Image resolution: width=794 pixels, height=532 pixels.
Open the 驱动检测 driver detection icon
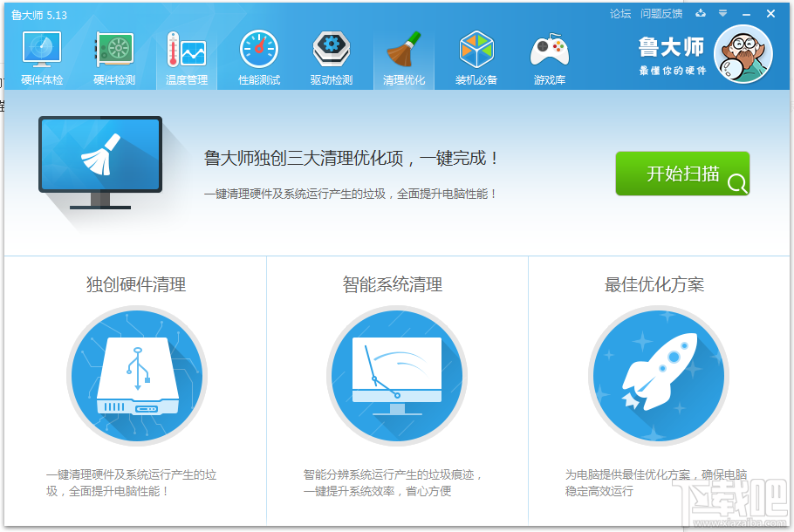pyautogui.click(x=332, y=58)
